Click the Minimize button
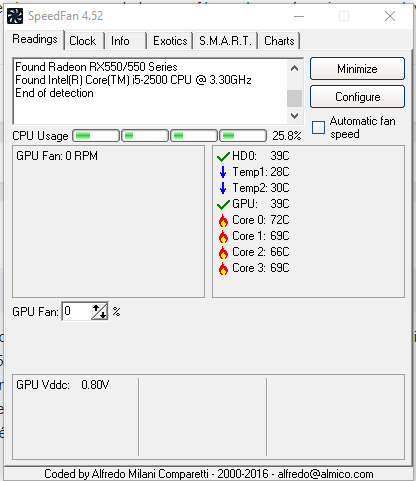The height and width of the screenshot is (481, 416). coord(357,69)
